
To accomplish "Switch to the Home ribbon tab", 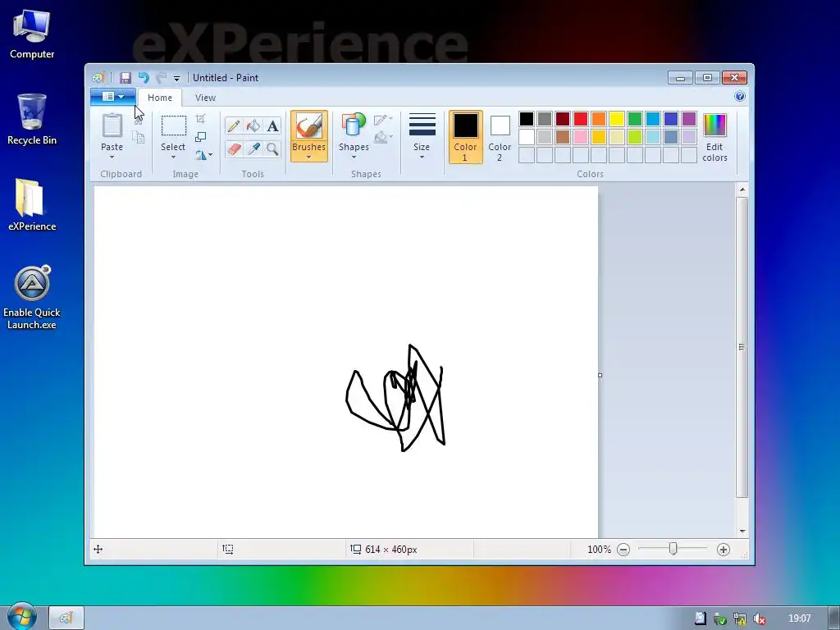I will 160,98.
